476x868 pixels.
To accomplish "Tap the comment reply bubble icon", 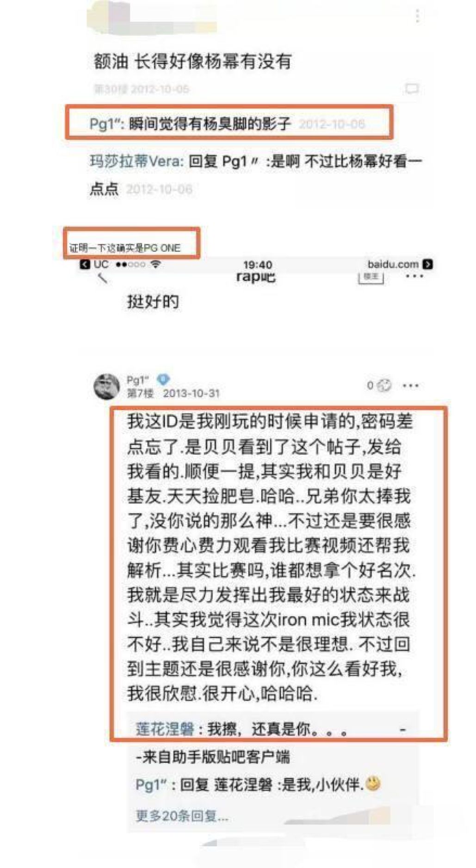I will 411,88.
